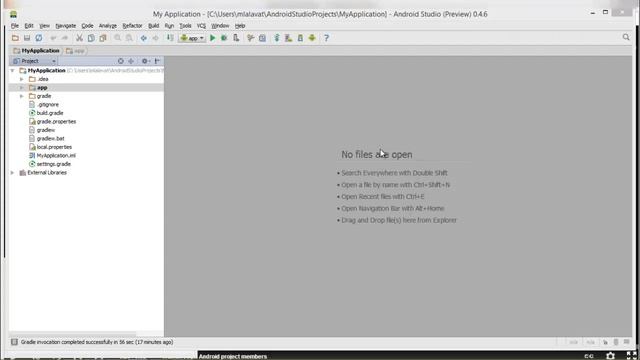Click the Synchronize toolbar icon
The width and height of the screenshot is (640, 360).
pyautogui.click(x=39, y=38)
